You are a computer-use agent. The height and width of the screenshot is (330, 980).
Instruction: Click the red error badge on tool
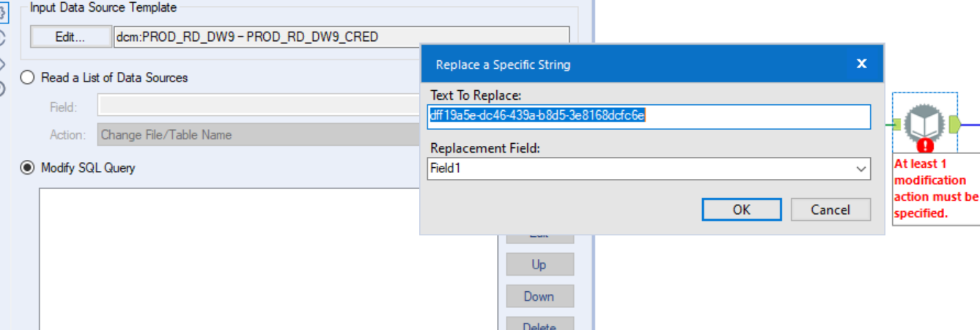(925, 144)
